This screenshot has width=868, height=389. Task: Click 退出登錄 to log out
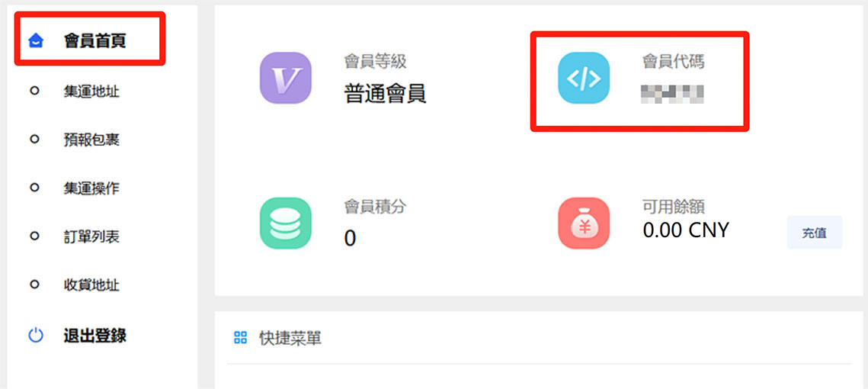click(x=94, y=336)
